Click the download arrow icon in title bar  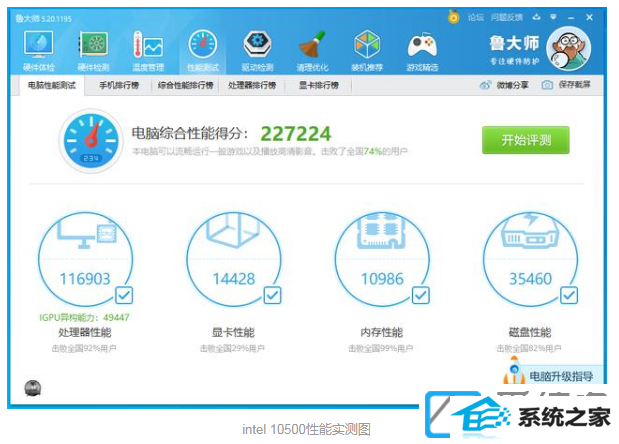536,17
